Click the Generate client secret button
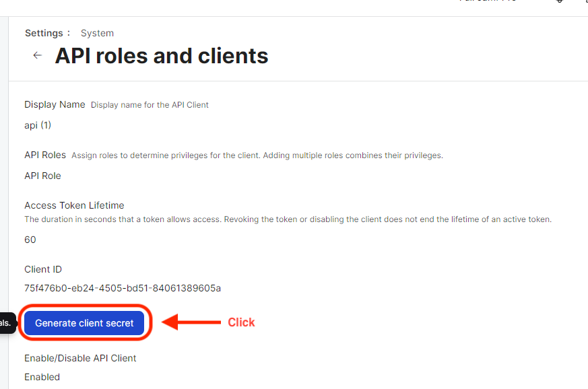588x389 pixels. [x=84, y=323]
